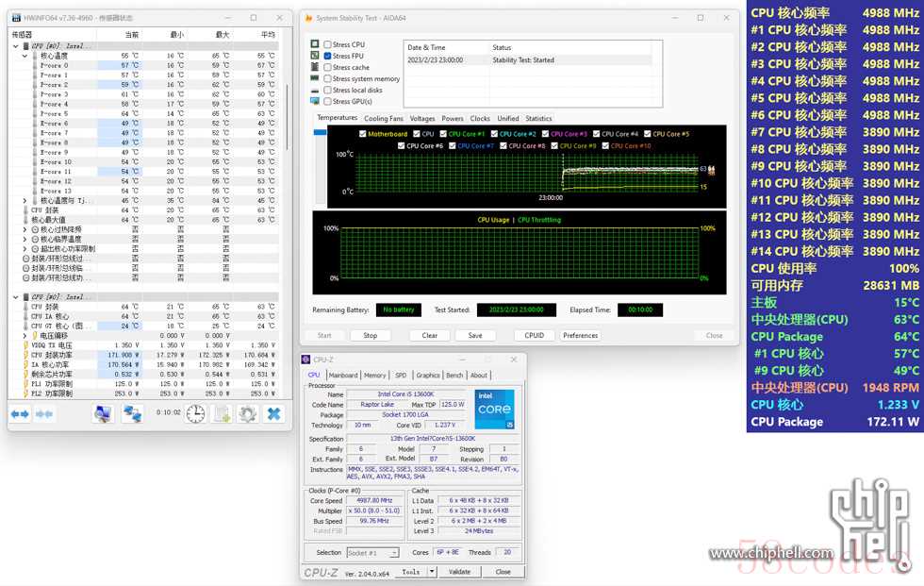The image size is (924, 586).
Task: Click thermometer icon on CPU 封装 temperature row
Action: tap(26, 209)
